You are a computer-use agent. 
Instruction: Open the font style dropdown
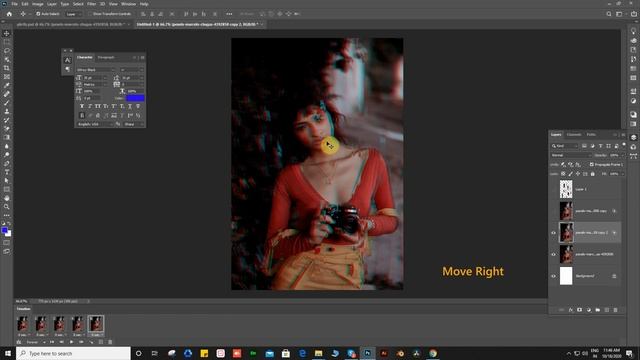point(131,70)
